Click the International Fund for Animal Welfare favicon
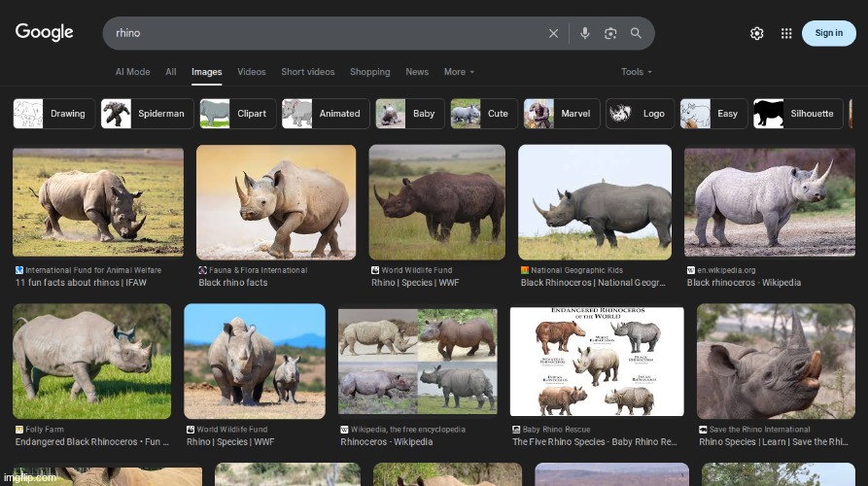The width and height of the screenshot is (868, 486). (x=19, y=270)
